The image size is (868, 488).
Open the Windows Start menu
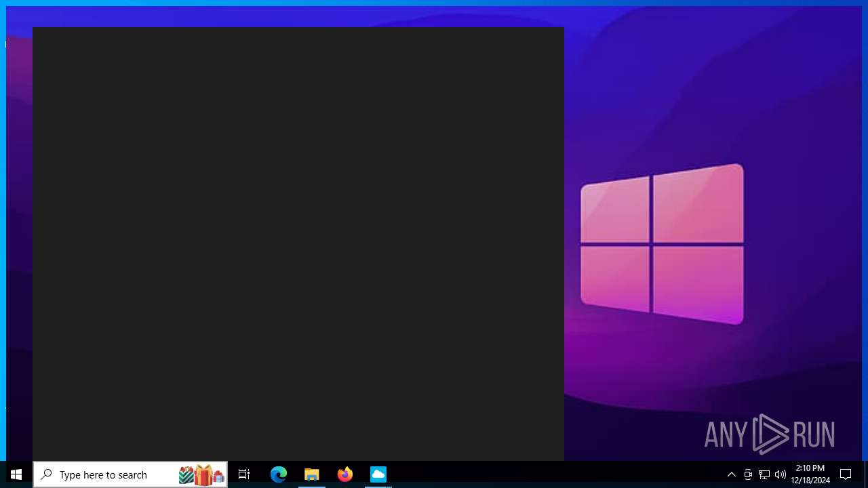16,474
